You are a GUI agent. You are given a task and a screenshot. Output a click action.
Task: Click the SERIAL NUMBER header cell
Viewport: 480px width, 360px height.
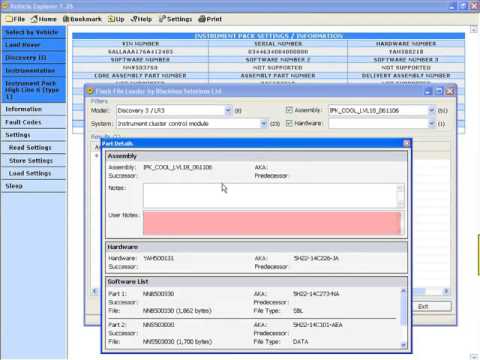[x=278, y=44]
